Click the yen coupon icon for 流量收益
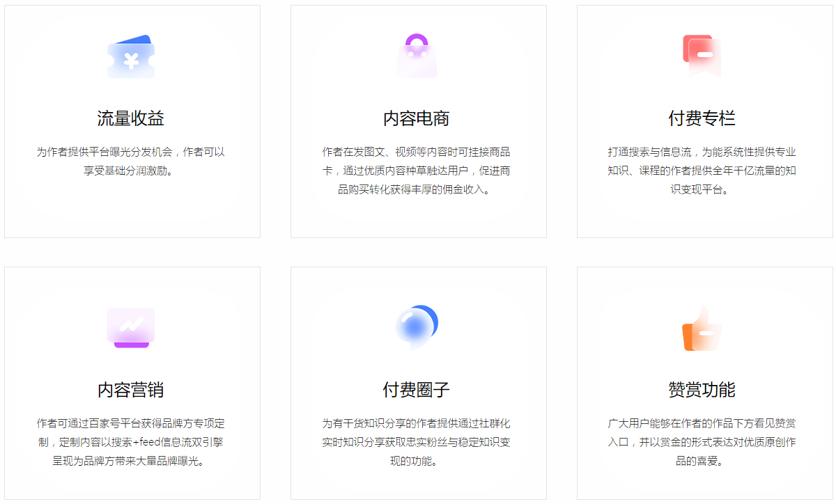Viewport: 836px width, 504px height. [x=131, y=57]
